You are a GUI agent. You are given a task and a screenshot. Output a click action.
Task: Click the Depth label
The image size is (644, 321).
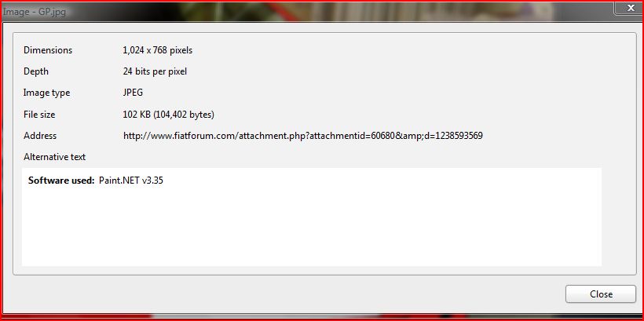pyautogui.click(x=36, y=71)
